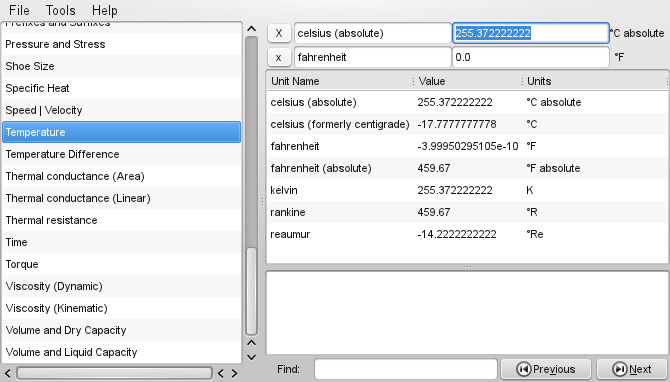Screen dimensions: 670x382
Task: Select the fahrenheit row in units table
Action: [x=467, y=146]
